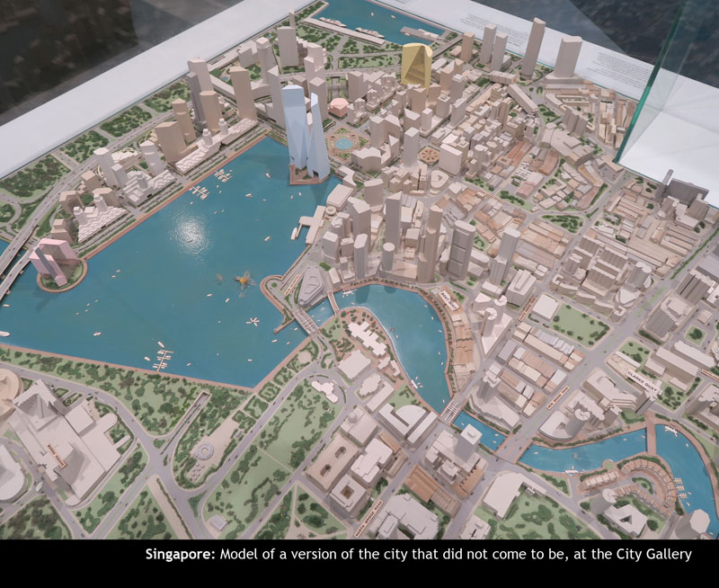Click the caption text "City Gallery"

(654, 555)
